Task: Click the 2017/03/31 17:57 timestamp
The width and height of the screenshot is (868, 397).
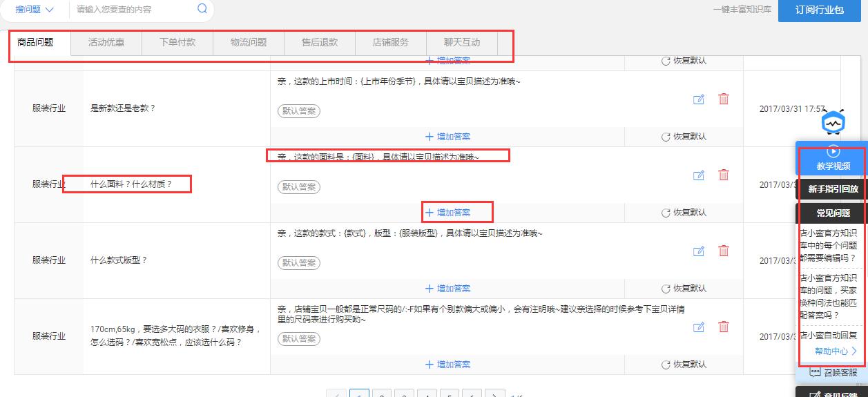Action: [x=792, y=109]
